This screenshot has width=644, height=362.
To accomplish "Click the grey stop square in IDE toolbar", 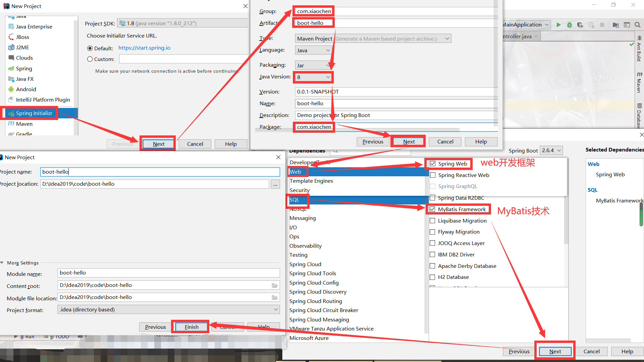I will tap(602, 25).
